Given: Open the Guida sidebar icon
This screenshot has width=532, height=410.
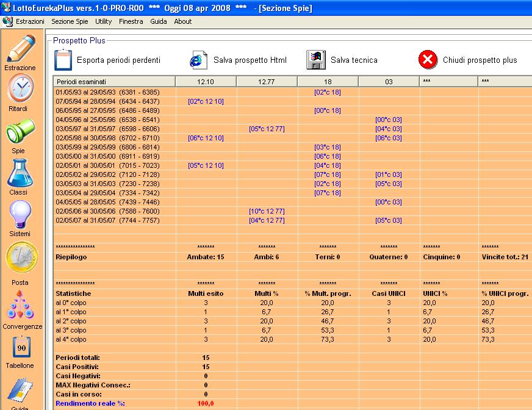Looking at the screenshot, I should [20, 390].
